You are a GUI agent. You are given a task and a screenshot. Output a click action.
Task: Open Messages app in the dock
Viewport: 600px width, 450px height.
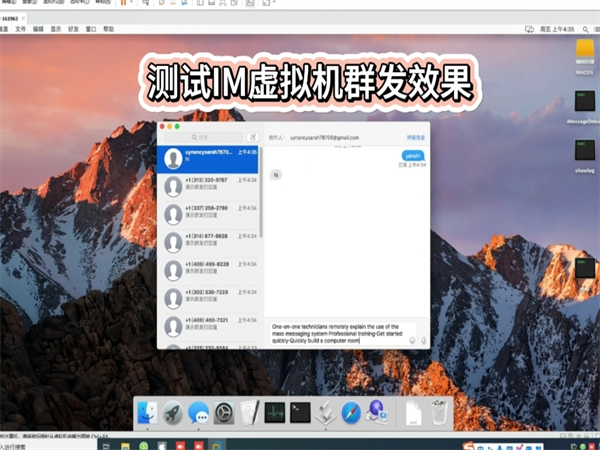click(x=198, y=412)
